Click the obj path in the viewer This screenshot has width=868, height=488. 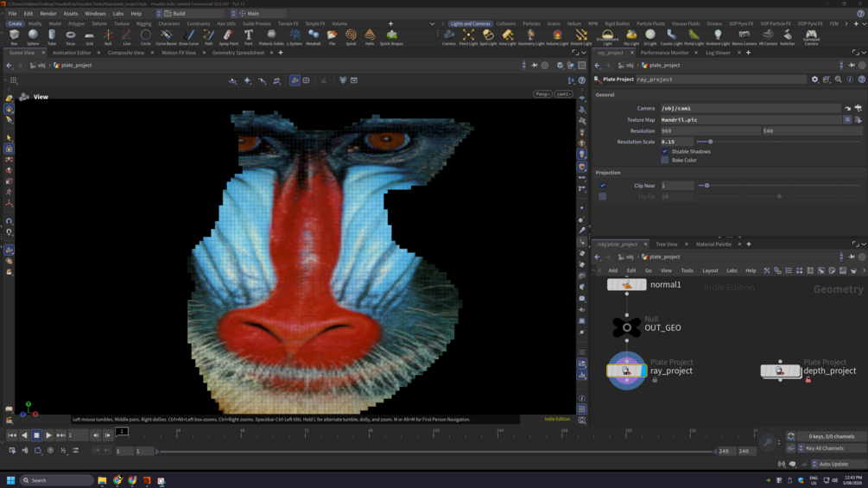(x=38, y=66)
